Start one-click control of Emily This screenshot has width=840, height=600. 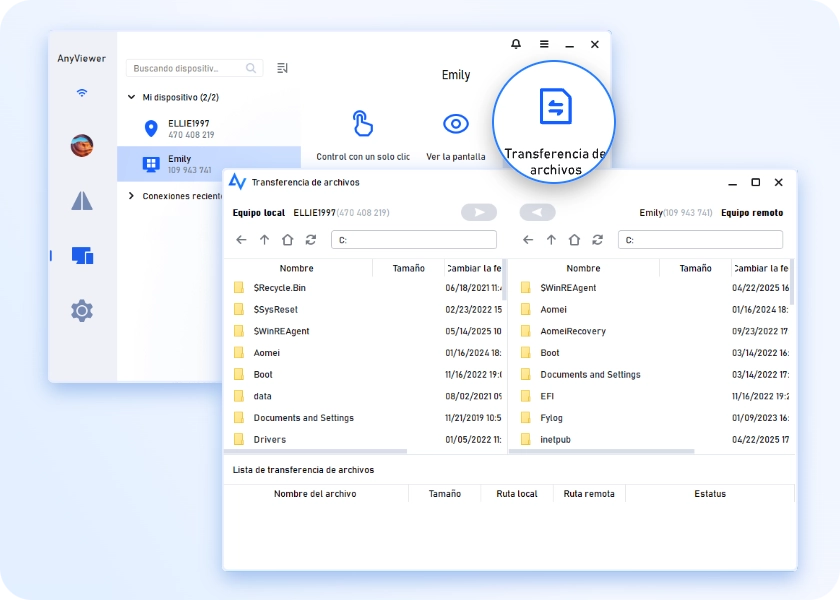point(362,124)
